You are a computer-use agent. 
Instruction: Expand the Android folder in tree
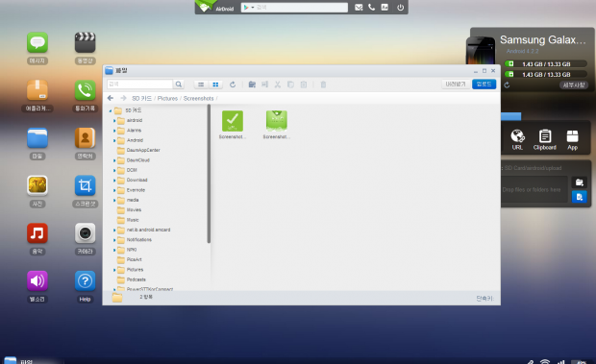point(114,140)
